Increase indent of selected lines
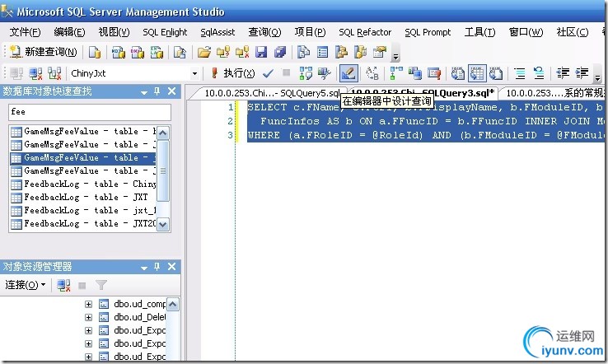 [x=582, y=73]
